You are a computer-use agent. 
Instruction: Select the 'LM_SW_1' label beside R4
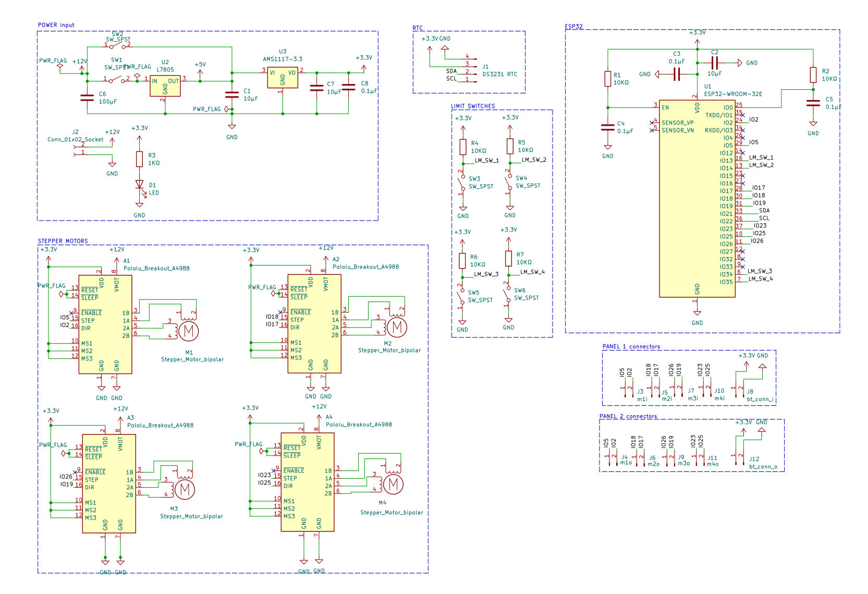pyautogui.click(x=487, y=160)
